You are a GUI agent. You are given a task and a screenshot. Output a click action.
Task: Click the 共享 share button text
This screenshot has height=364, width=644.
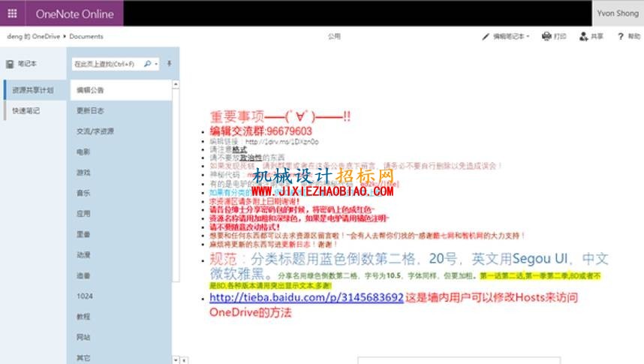597,37
